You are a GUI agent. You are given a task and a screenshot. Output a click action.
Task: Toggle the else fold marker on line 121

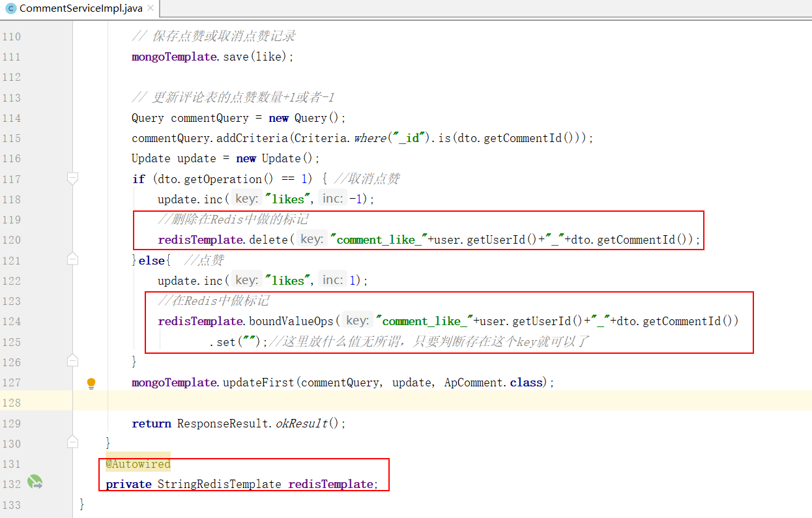point(73,259)
